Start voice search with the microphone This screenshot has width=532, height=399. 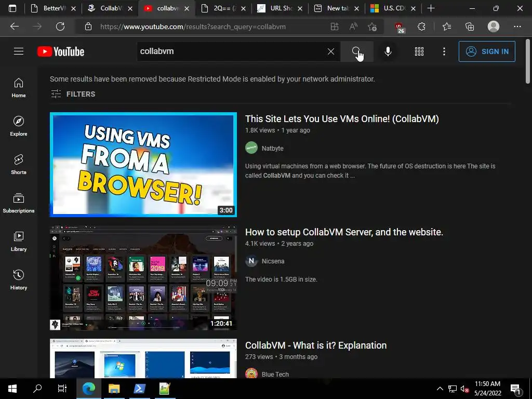tap(388, 51)
